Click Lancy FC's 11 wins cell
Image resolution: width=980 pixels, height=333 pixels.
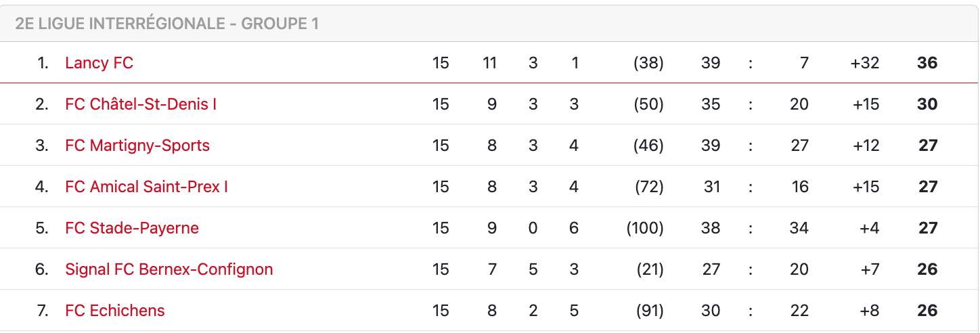(490, 63)
